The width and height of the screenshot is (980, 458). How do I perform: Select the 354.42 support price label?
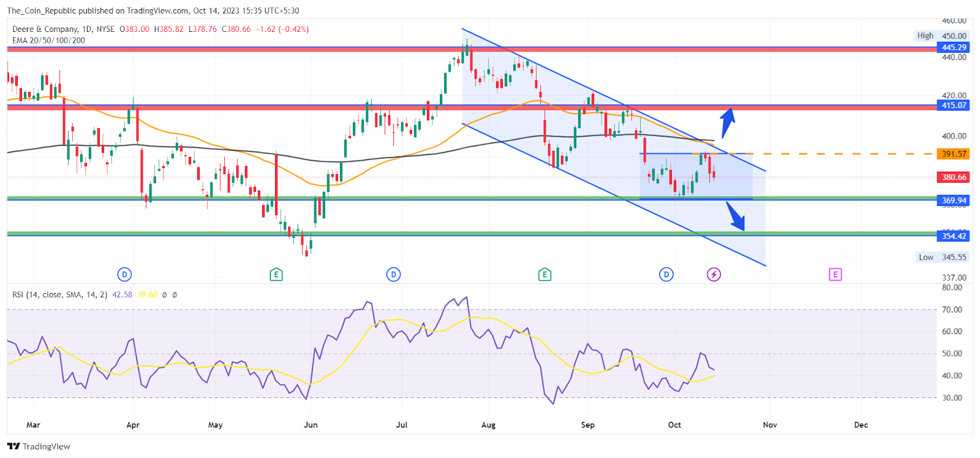tap(954, 236)
